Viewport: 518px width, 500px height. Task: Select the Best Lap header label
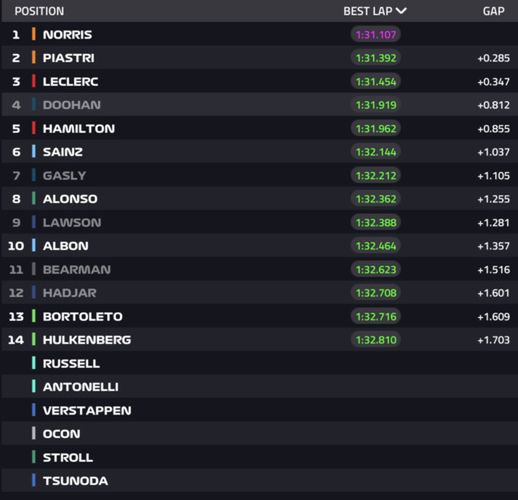[x=368, y=11]
